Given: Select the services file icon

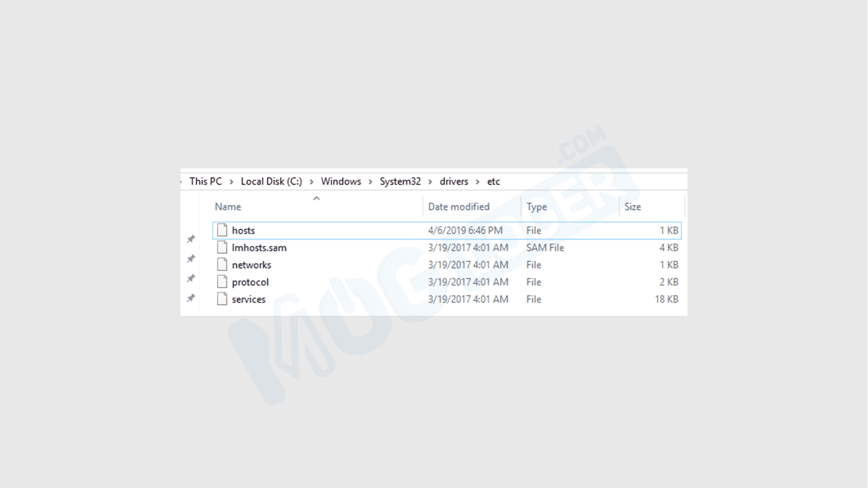Looking at the screenshot, I should point(222,299).
